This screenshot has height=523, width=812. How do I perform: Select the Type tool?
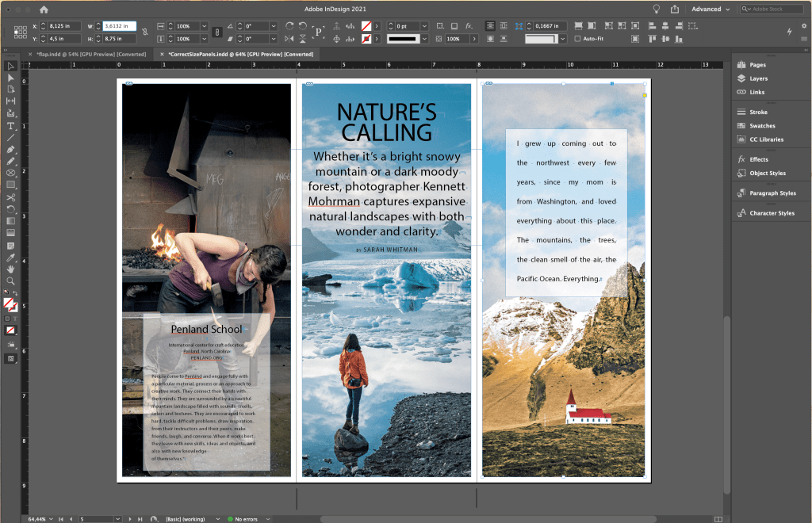[11, 126]
